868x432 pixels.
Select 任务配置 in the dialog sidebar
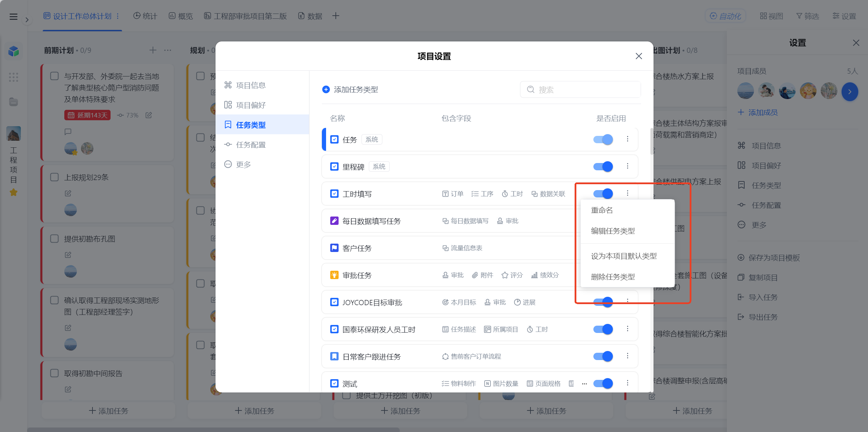point(262,145)
